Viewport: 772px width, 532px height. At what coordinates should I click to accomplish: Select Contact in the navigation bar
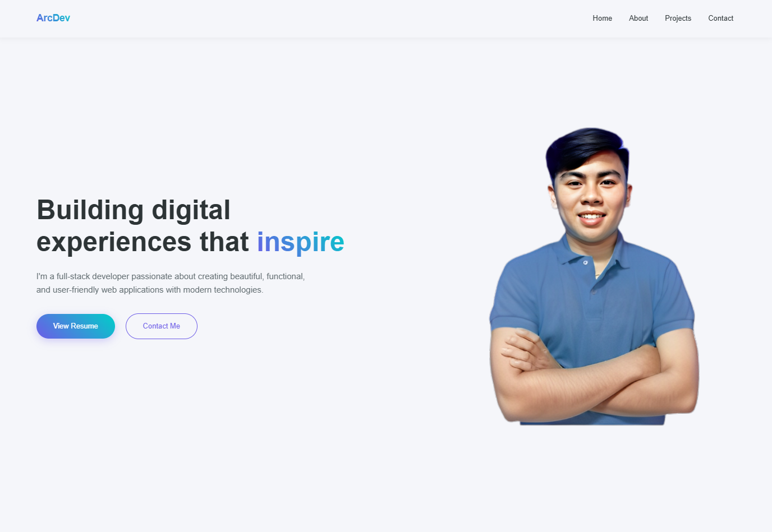tap(720, 18)
